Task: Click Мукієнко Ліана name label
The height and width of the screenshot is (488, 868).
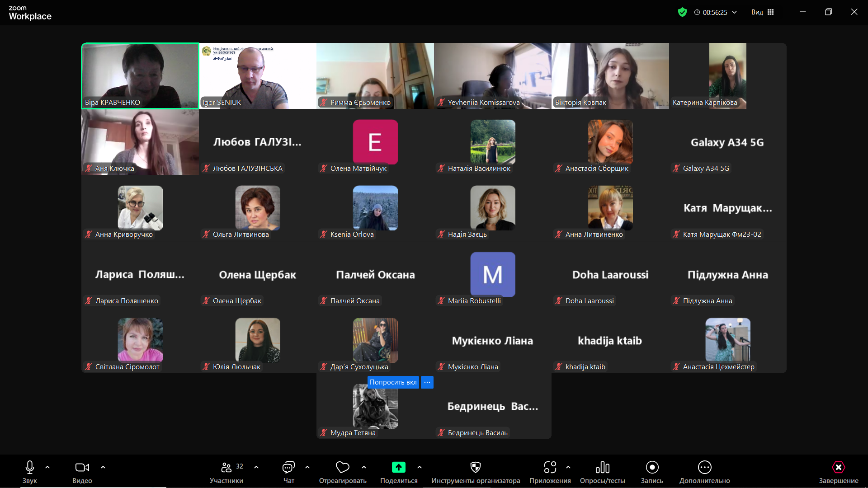Action: pyautogui.click(x=473, y=367)
